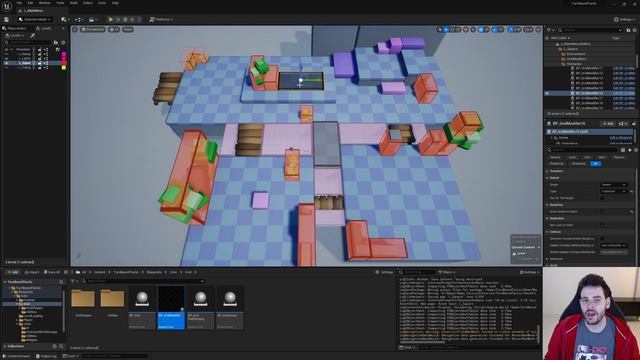Image resolution: width=640 pixels, height=360 pixels.
Task: Open the Tools menu
Action: [x=60, y=3]
